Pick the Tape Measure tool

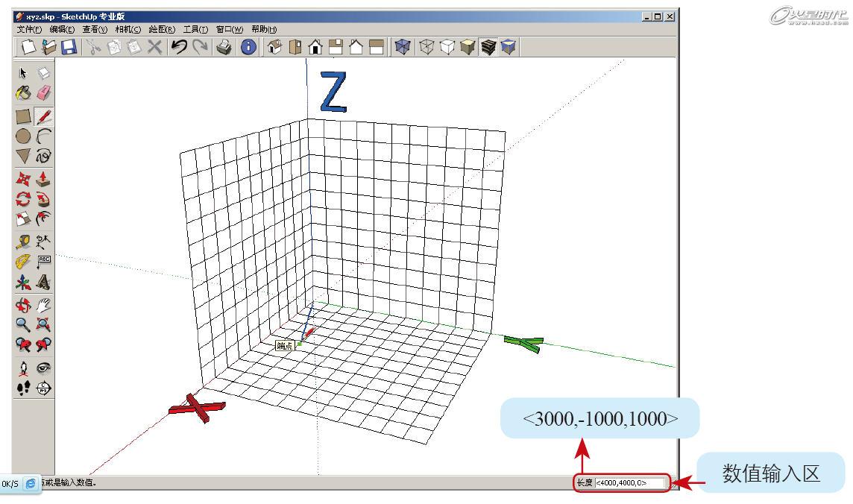tap(23, 242)
